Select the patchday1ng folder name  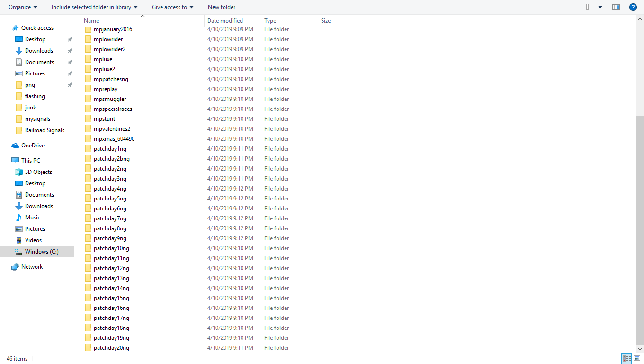[110, 149]
